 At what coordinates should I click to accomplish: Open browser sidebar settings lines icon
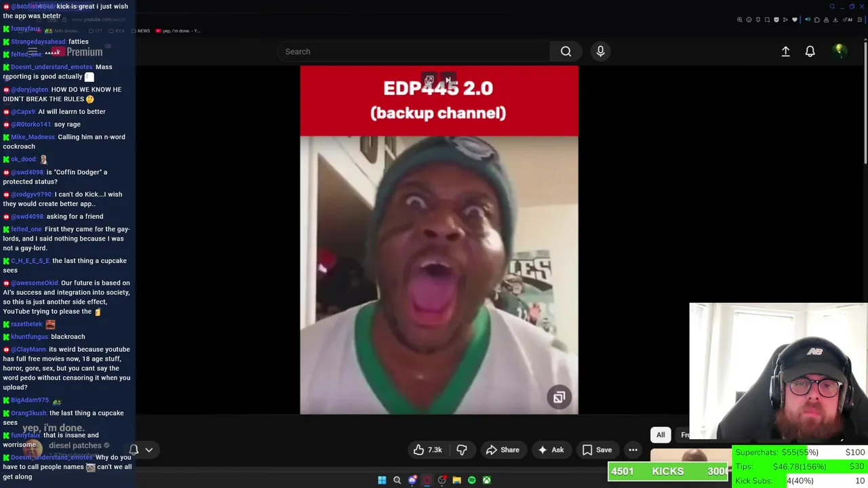[860, 20]
